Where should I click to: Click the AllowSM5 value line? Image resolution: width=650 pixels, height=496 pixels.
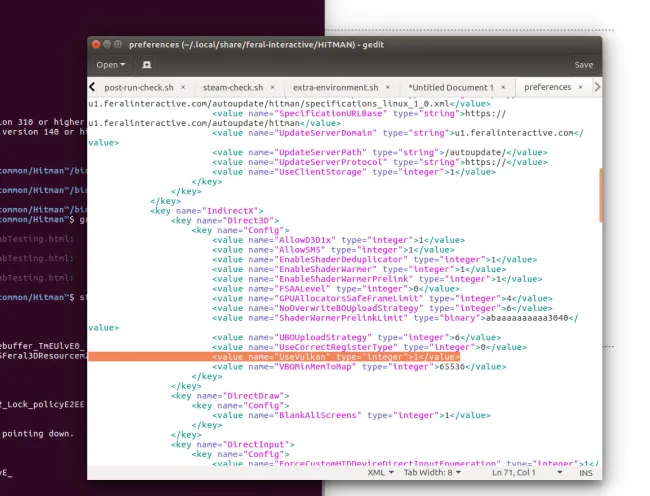[x=333, y=250]
